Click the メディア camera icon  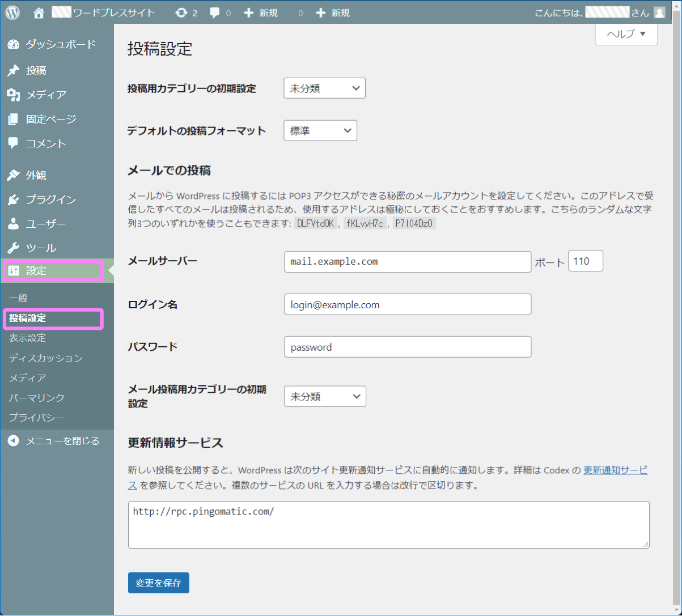click(13, 95)
